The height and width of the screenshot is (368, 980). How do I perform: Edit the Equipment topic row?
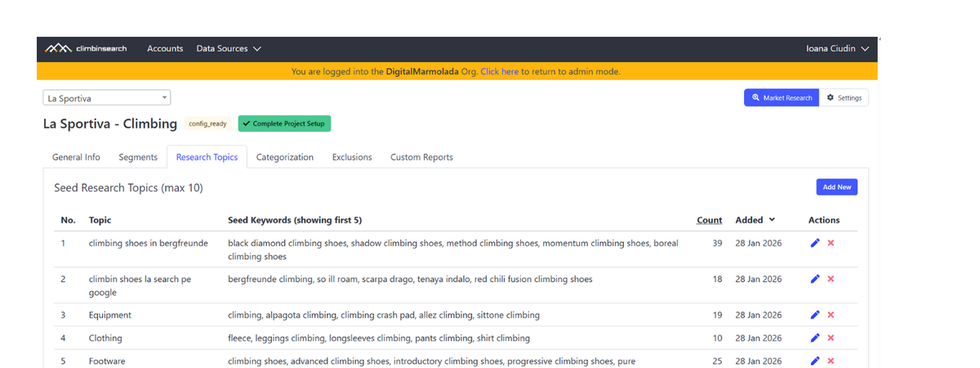[x=815, y=315]
